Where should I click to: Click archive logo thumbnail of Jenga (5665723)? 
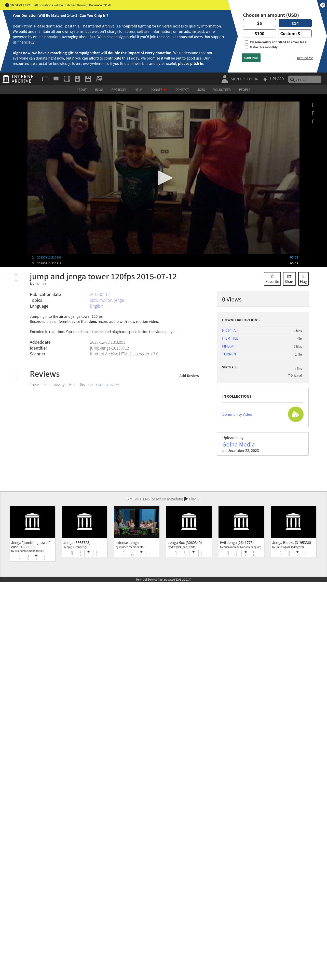pyautogui.click(x=85, y=522)
